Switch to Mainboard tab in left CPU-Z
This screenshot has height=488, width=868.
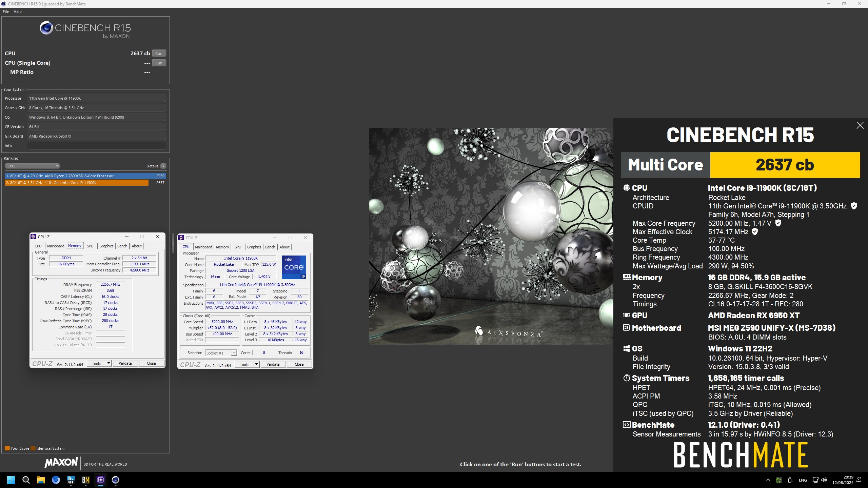tap(56, 246)
